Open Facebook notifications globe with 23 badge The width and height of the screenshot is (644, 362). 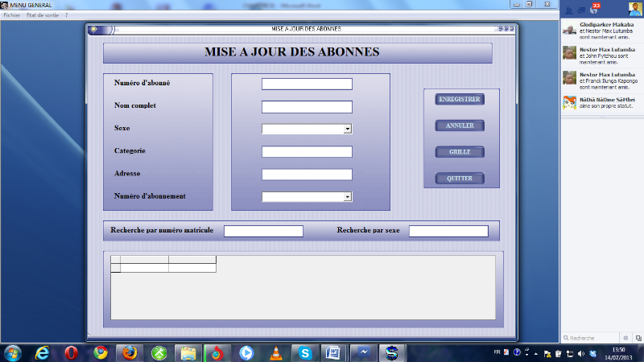tap(594, 9)
